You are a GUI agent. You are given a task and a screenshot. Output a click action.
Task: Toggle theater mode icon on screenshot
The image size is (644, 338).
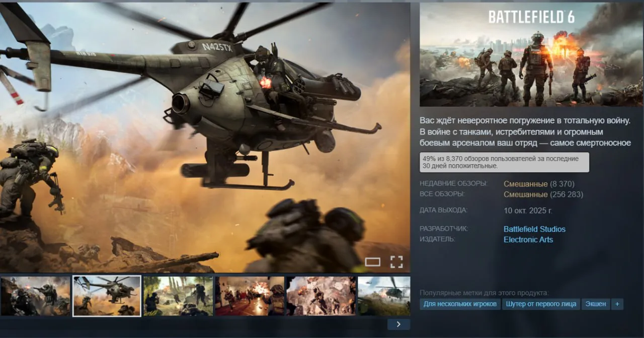pyautogui.click(x=372, y=261)
